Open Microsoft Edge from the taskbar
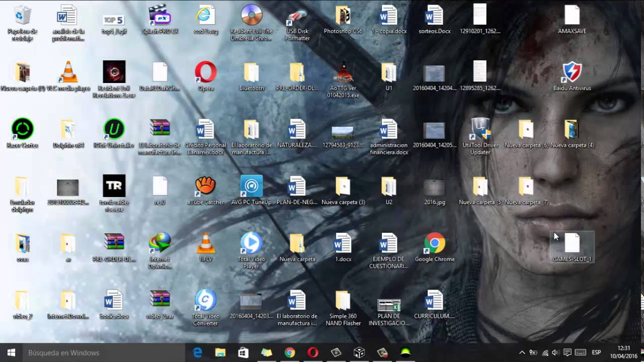The height and width of the screenshot is (362, 644). click(197, 352)
